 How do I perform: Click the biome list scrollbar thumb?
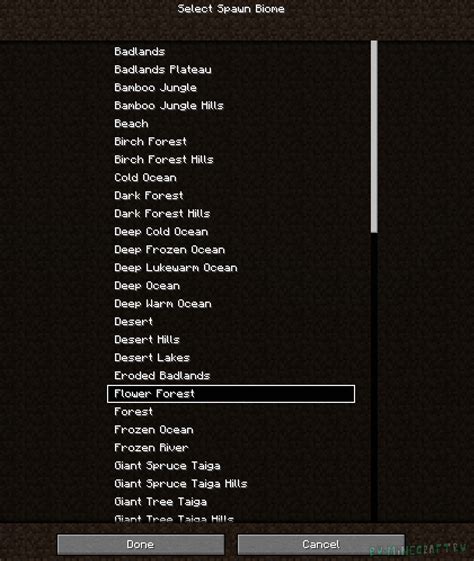[374, 136]
